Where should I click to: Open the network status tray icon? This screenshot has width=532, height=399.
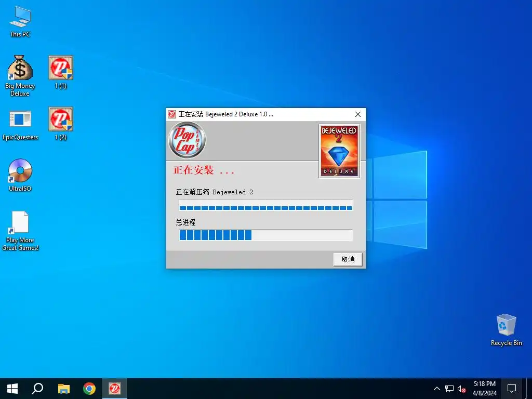(x=449, y=389)
